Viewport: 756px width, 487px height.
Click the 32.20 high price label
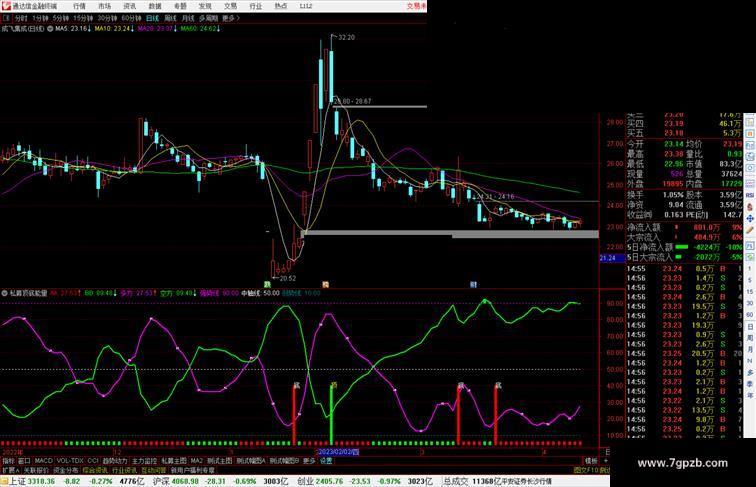pyautogui.click(x=346, y=37)
